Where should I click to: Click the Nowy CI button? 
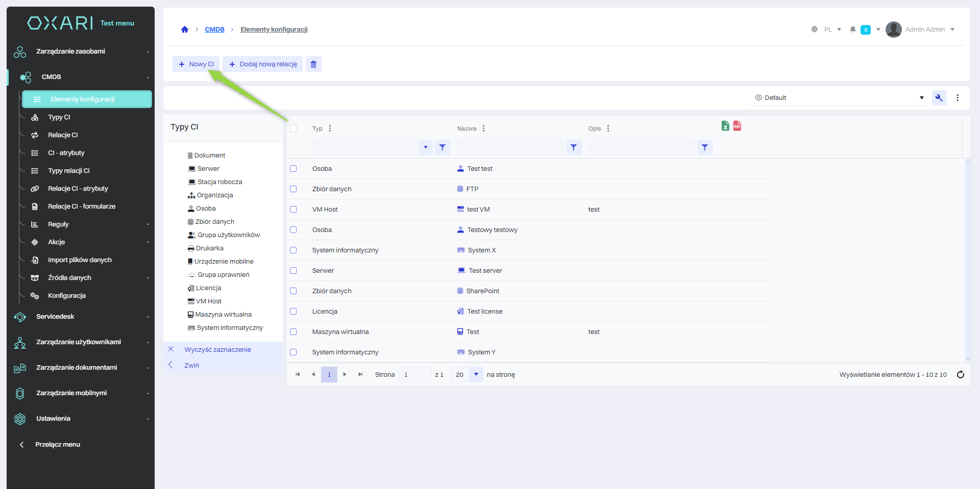[196, 64]
